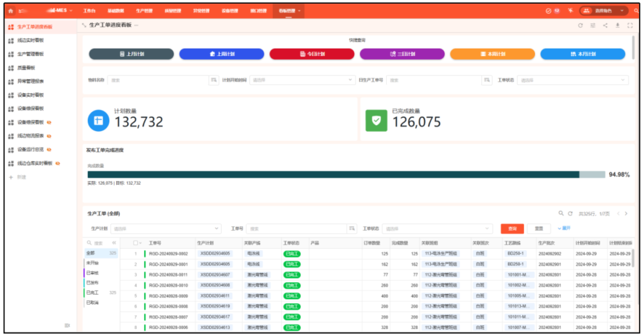This screenshot has width=644, height=336.
Task: Open the 接口管理 menu
Action: 258,11
